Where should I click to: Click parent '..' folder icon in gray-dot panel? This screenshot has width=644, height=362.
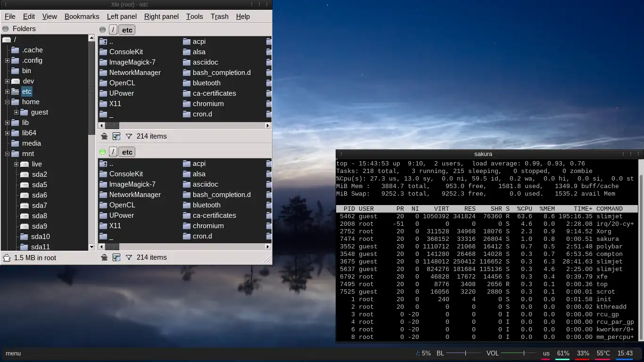(103, 41)
